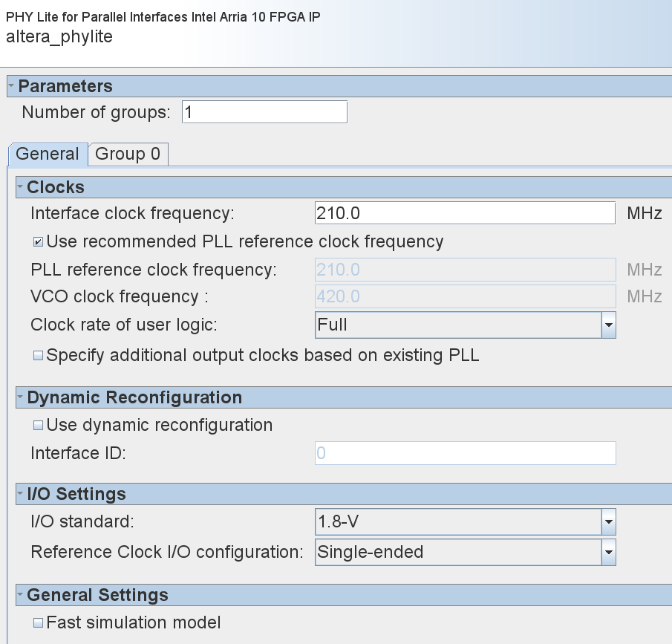Collapse the Parameters section triangle
This screenshot has height=644, width=672.
click(x=11, y=86)
